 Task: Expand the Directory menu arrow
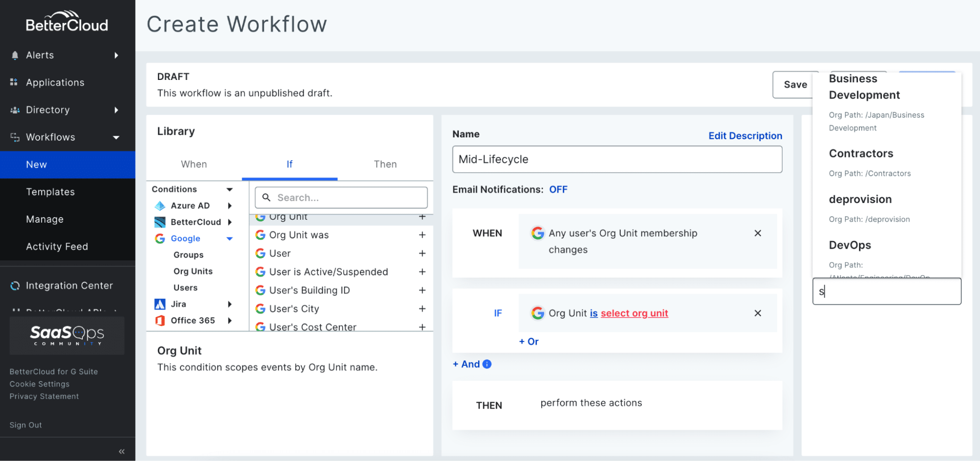coord(116,110)
